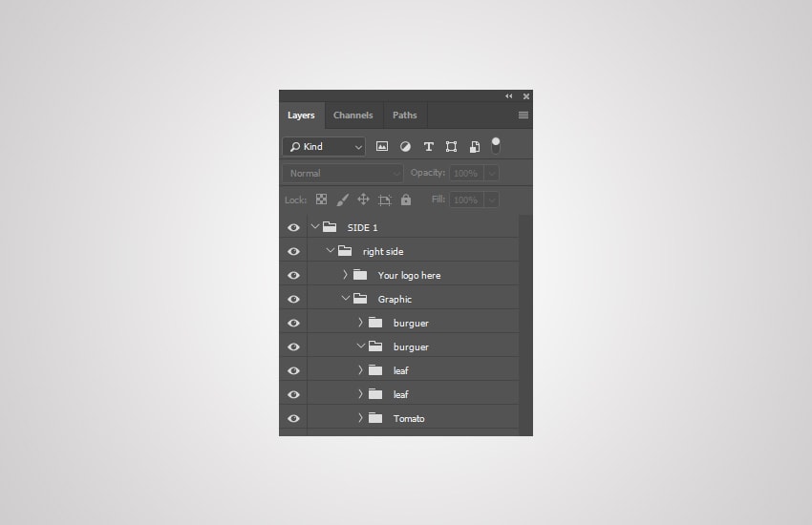Image resolution: width=812 pixels, height=525 pixels.
Task: Click the Opacity value field
Action: pyautogui.click(x=466, y=174)
